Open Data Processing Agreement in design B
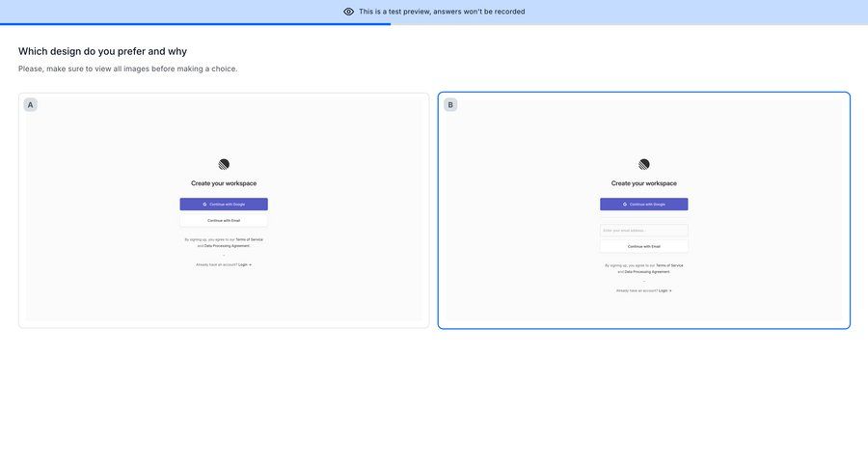The width and height of the screenshot is (868, 467). [x=647, y=272]
